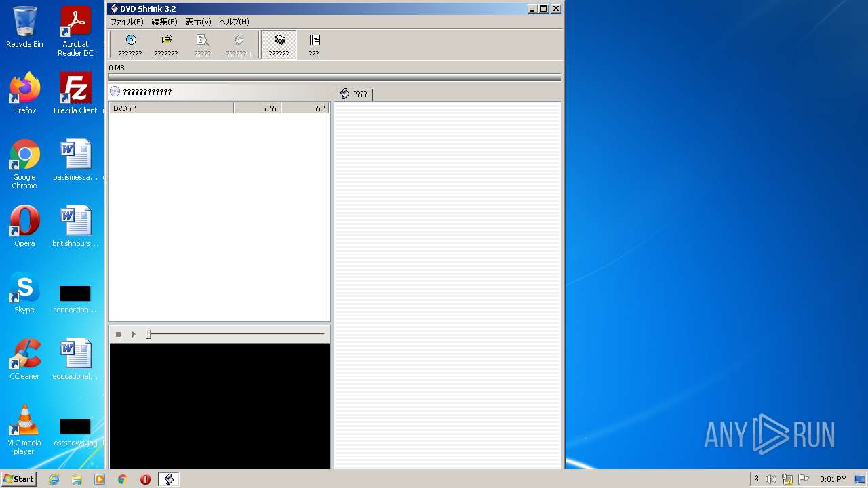Minimize the DVD Shrink window
868x488 pixels.
coord(532,9)
